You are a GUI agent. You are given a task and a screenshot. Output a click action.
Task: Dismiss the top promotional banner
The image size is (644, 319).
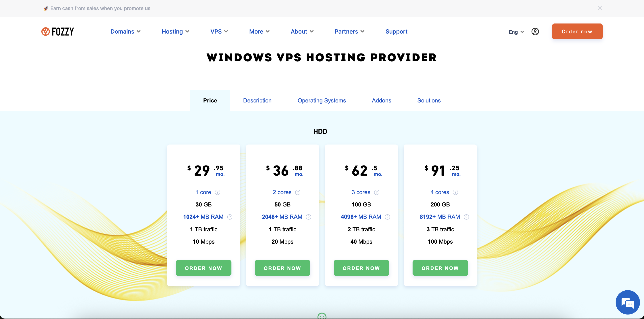point(600,8)
